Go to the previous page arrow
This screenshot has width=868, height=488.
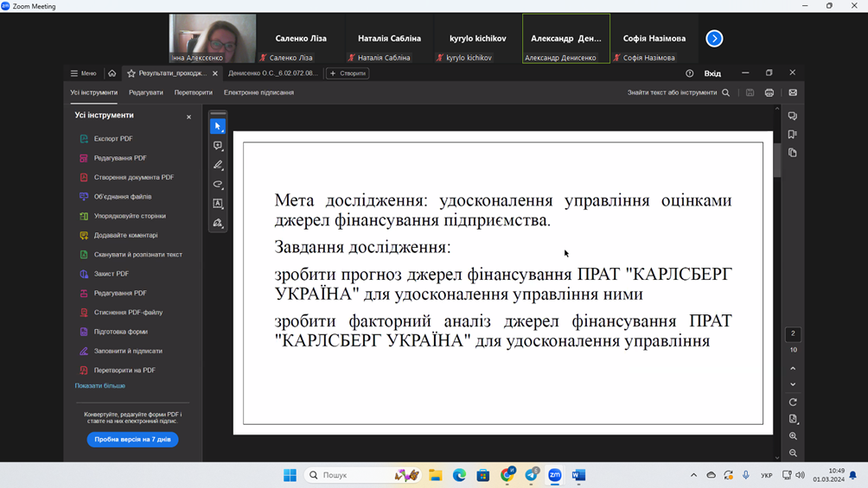(793, 369)
